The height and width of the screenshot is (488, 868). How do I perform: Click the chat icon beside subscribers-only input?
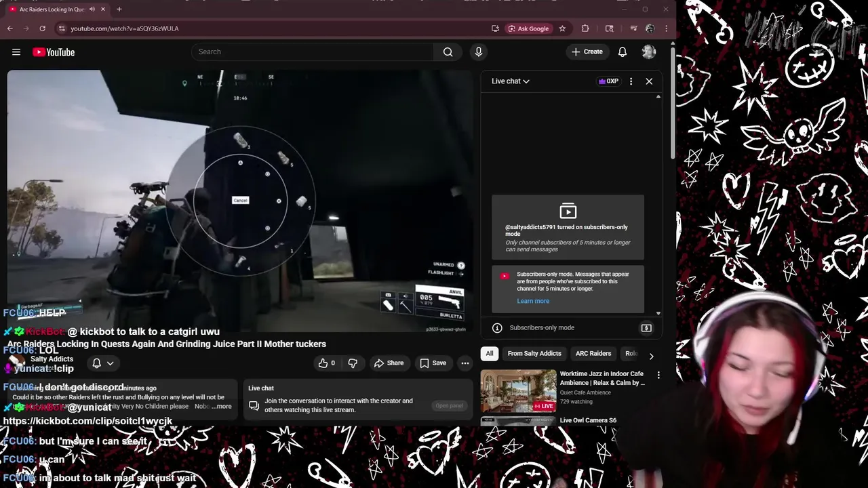coord(646,328)
